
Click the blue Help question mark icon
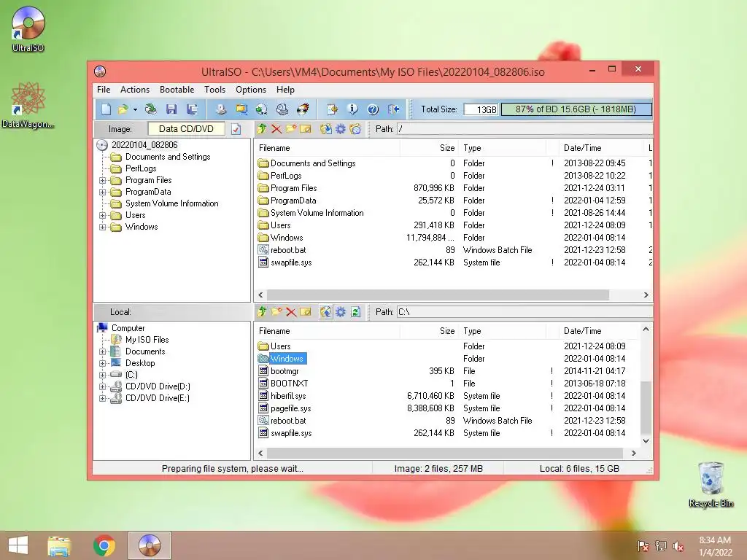373,109
